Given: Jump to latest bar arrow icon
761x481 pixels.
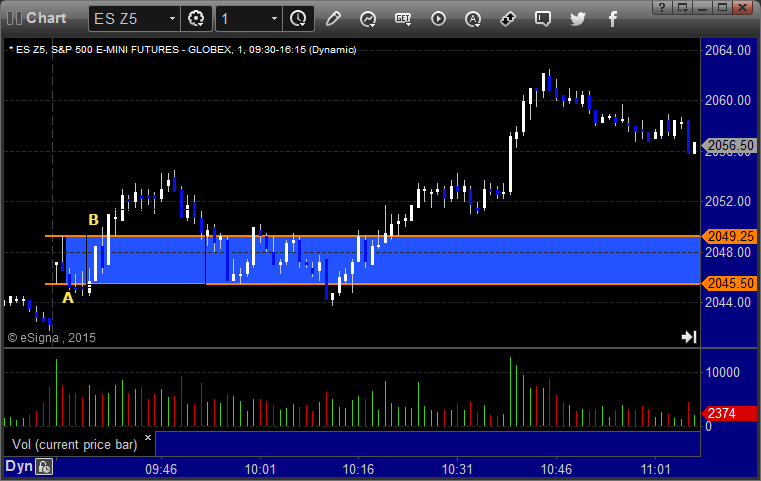Looking at the screenshot, I should 689,337.
